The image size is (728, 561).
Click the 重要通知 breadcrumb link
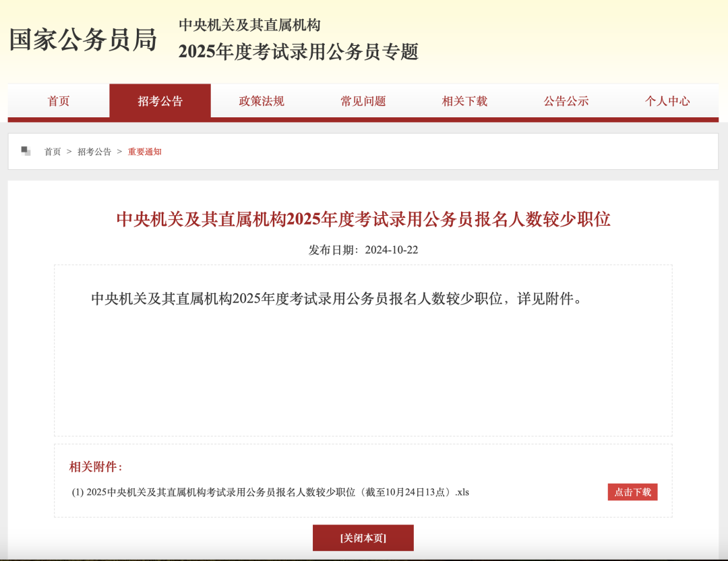tap(144, 152)
